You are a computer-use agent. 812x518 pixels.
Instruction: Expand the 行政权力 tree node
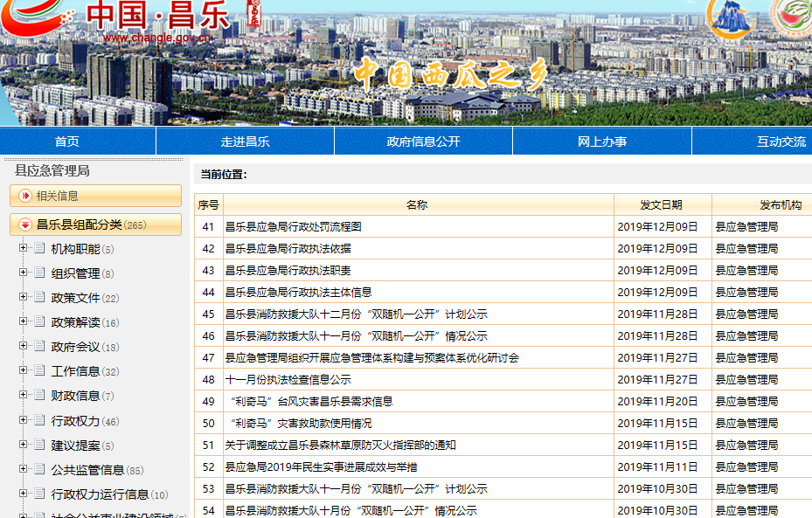pos(23,420)
